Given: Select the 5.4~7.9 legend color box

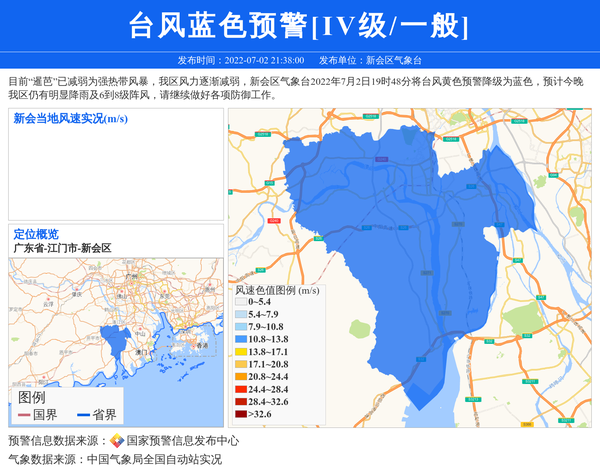Looking at the screenshot, I should (240, 314).
